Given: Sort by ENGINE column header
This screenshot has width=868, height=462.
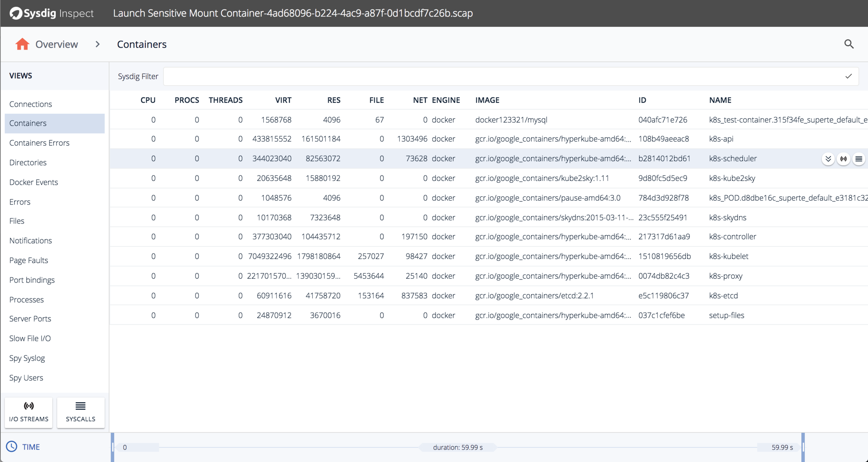Looking at the screenshot, I should 446,100.
